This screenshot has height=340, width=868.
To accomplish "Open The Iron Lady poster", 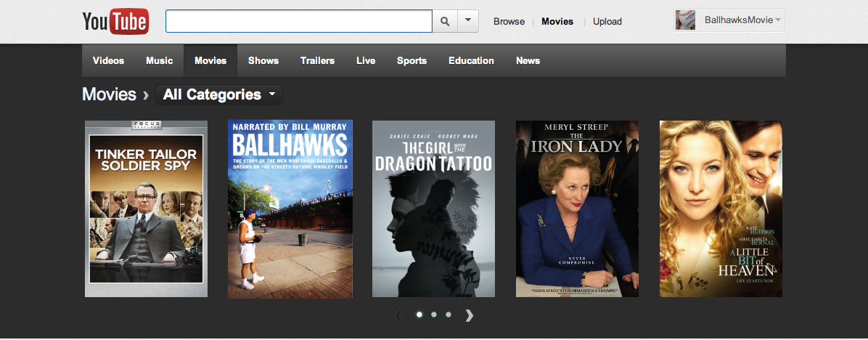I will pos(578,209).
